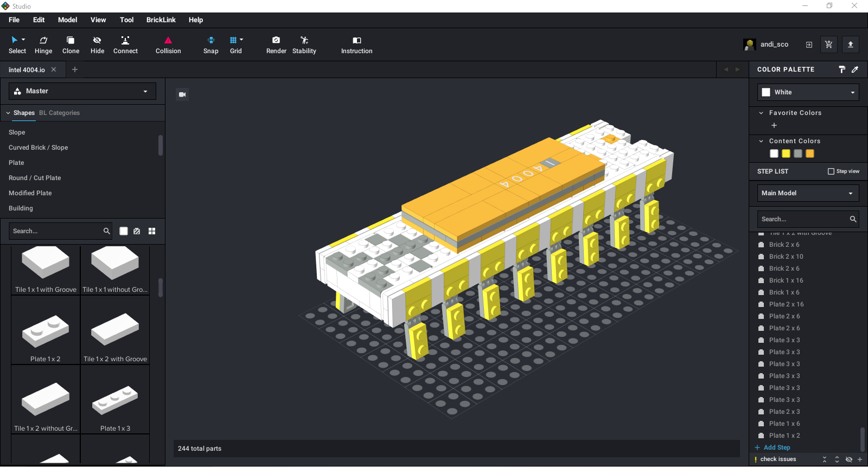Collapse the Favorite Colors section

[x=761, y=113]
